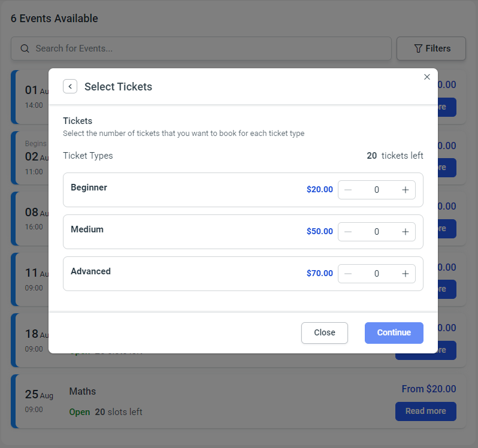Add one Medium ticket using plus icon

click(405, 232)
